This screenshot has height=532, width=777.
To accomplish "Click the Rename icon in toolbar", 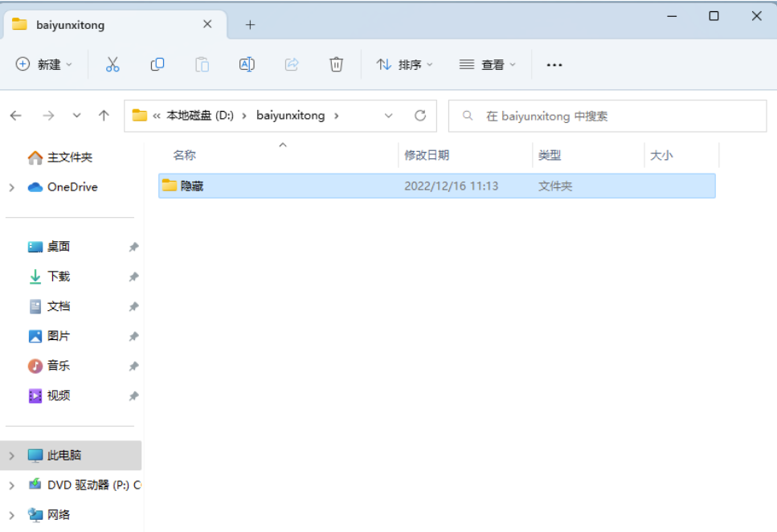I will pos(247,64).
